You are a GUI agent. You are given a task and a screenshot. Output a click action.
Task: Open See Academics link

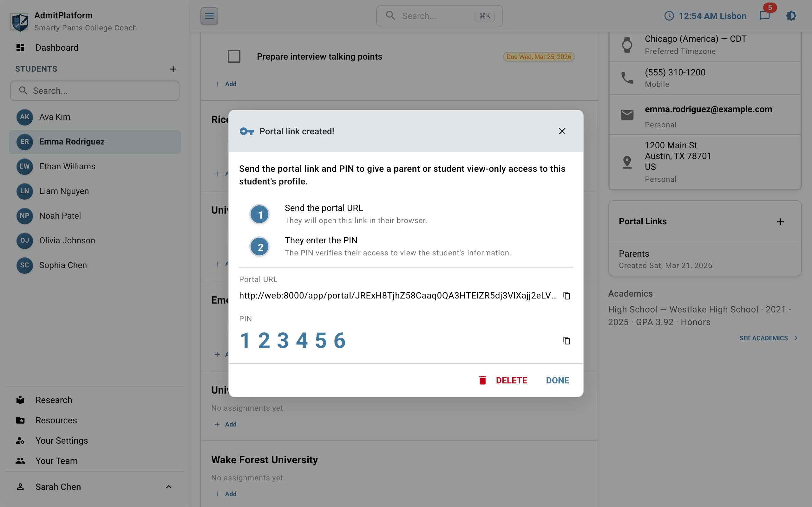(x=768, y=338)
